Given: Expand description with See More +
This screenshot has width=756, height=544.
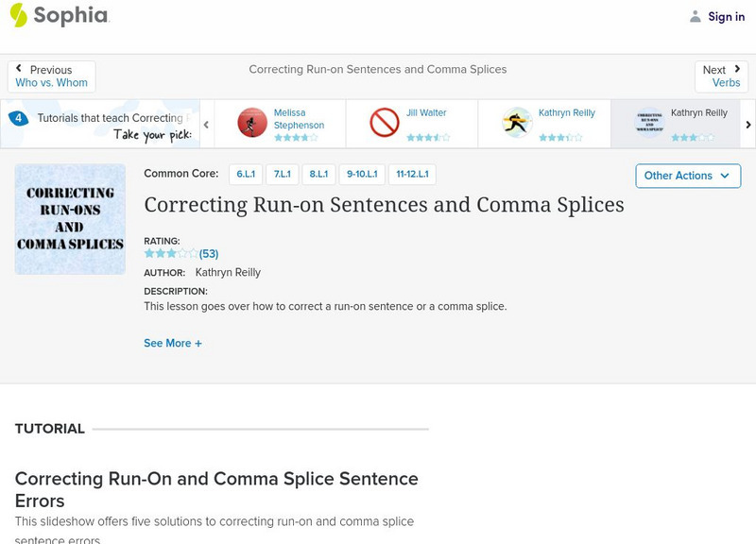Looking at the screenshot, I should click(173, 344).
